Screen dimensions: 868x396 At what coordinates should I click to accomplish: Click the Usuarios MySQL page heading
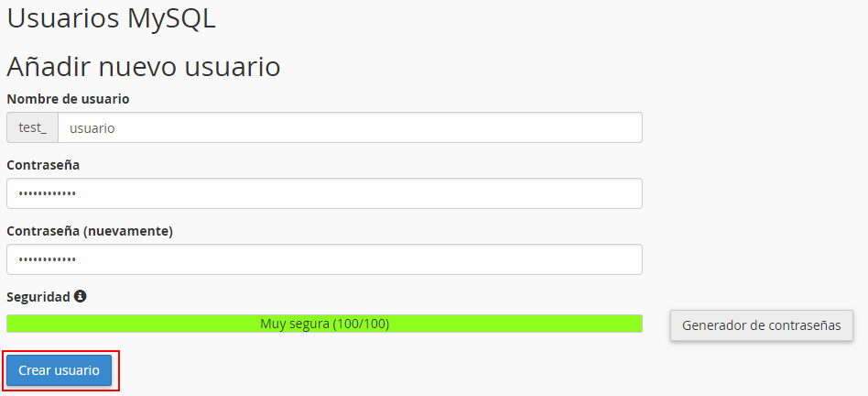click(111, 18)
